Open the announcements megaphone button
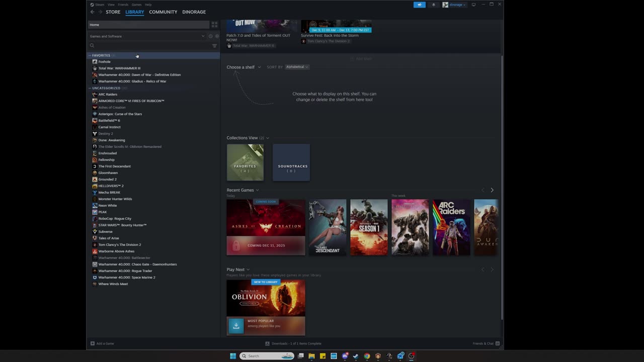The image size is (644, 362). [x=419, y=5]
